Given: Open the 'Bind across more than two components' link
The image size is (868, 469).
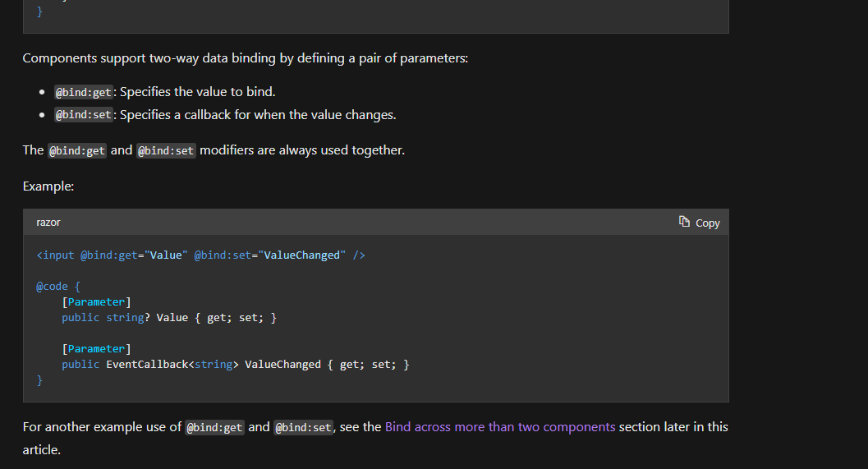Looking at the screenshot, I should tap(499, 427).
